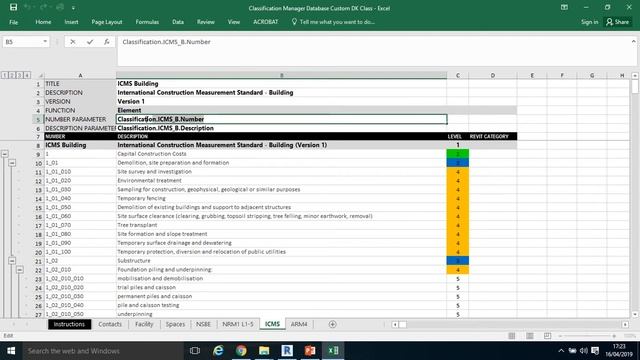Add a new sheet with plus icon
This screenshot has width=640, height=360.
[332, 324]
